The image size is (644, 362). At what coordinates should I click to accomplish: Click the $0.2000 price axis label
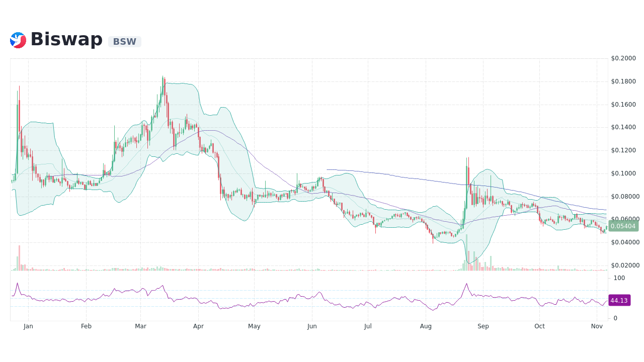623,58
